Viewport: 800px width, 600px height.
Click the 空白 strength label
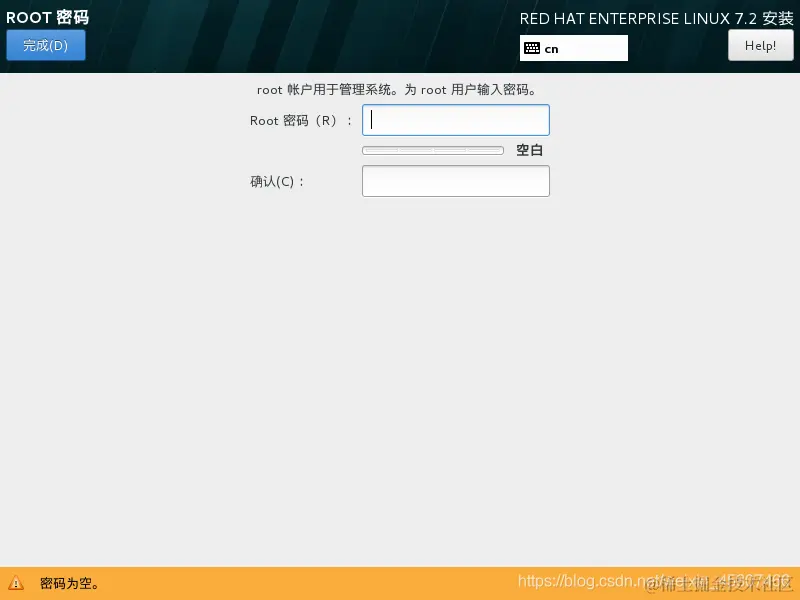(x=529, y=150)
